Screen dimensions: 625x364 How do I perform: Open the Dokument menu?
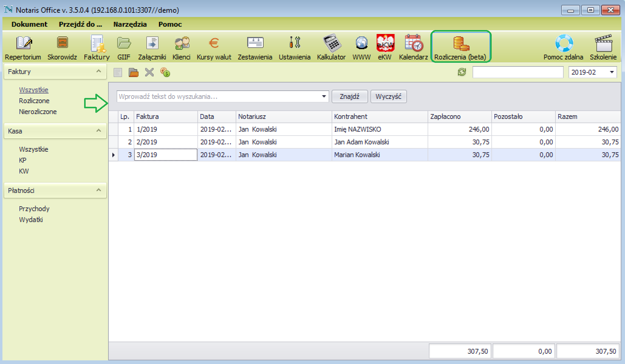point(29,24)
